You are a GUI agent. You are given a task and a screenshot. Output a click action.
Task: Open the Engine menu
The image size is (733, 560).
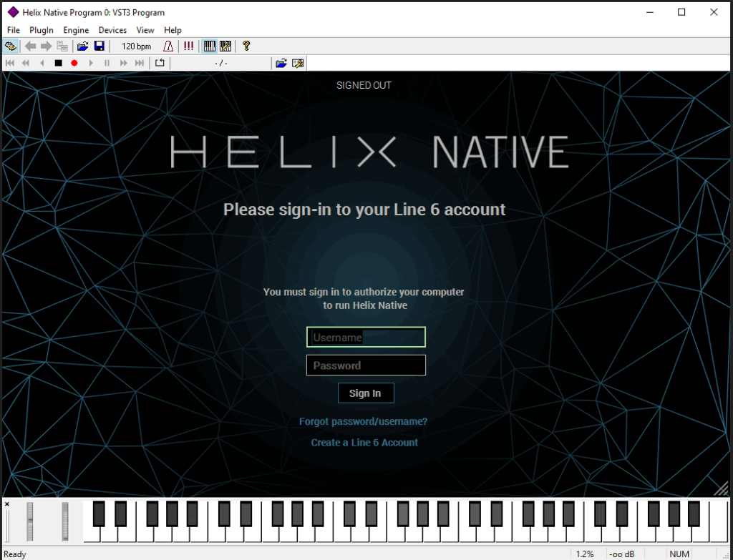pyautogui.click(x=76, y=30)
